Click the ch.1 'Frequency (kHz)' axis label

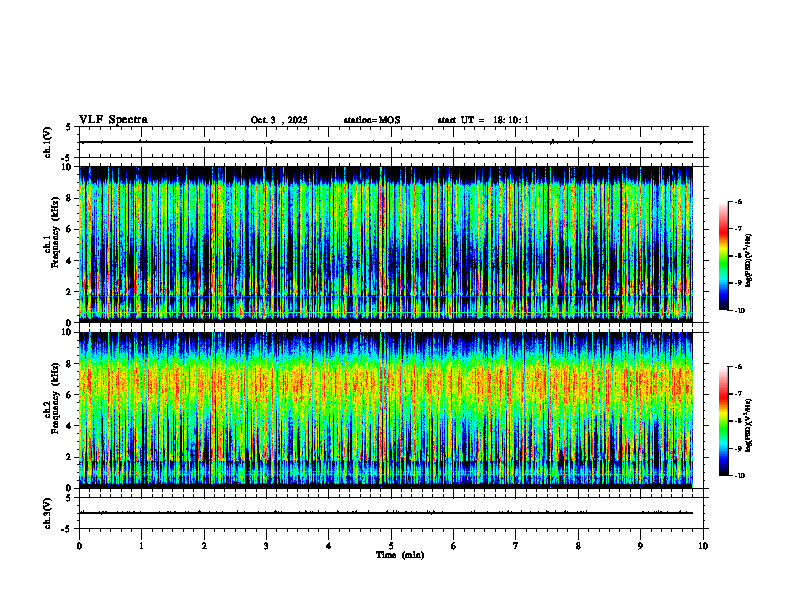[55, 232]
